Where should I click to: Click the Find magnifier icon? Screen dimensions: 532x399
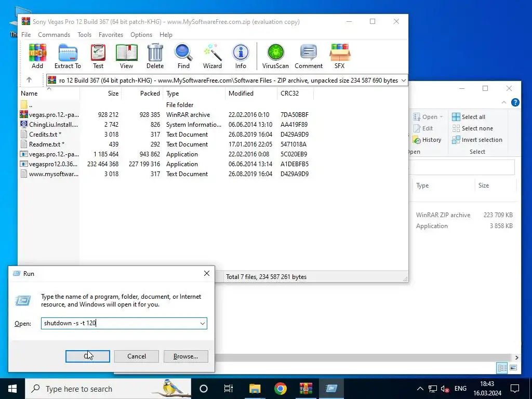click(183, 56)
